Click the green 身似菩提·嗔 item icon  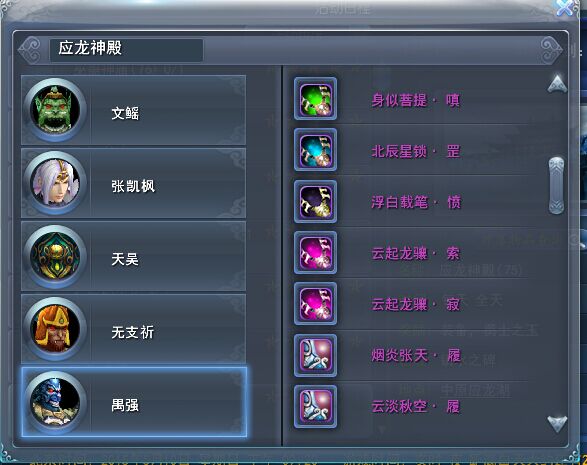[315, 99]
